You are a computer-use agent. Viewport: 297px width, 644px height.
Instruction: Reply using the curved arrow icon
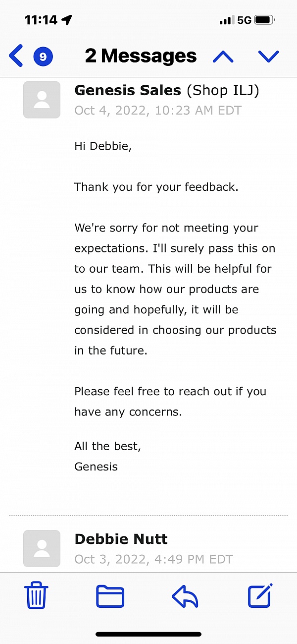185,596
